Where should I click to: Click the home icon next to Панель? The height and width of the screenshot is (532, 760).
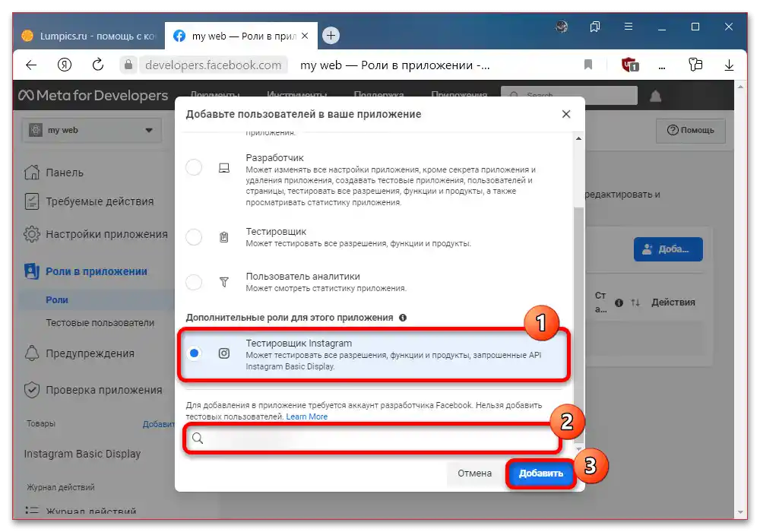pyautogui.click(x=33, y=173)
